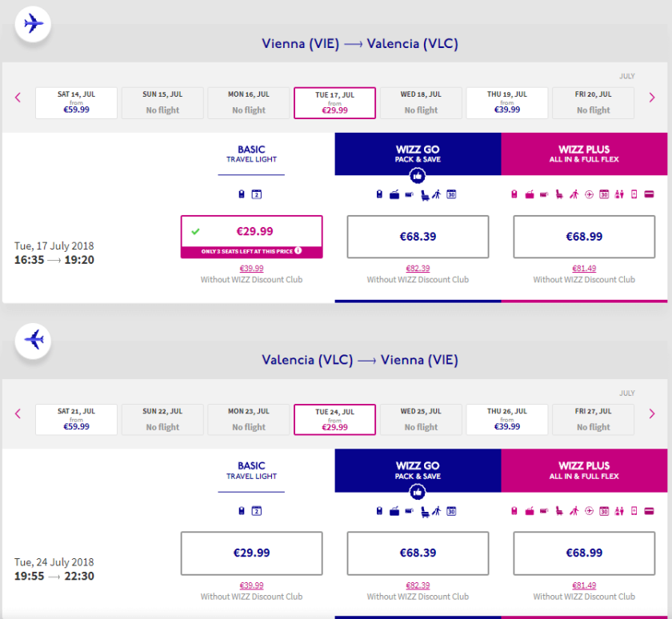Choose the return WIZZ PLUS €68.99 fare
This screenshot has height=619, width=672.
(584, 553)
